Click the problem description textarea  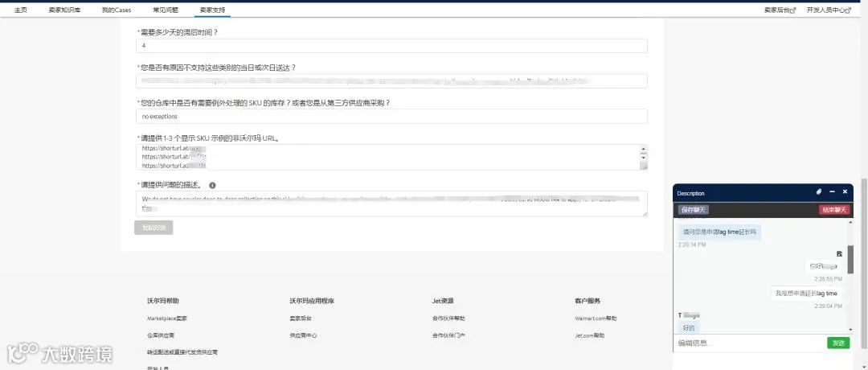click(391, 203)
